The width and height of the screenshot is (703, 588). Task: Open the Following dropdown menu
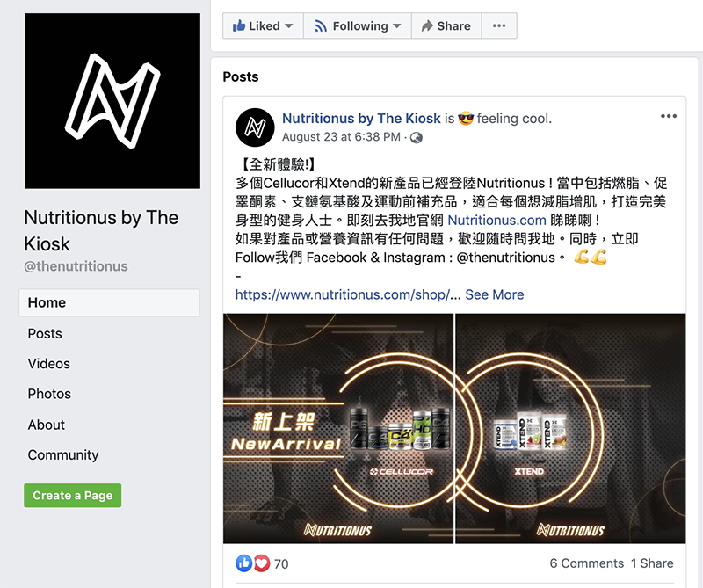click(x=358, y=25)
